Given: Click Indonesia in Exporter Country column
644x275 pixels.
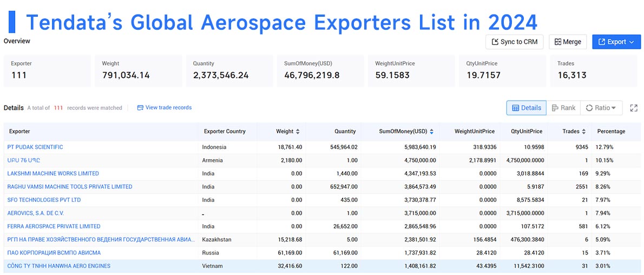Looking at the screenshot, I should pyautogui.click(x=214, y=147).
